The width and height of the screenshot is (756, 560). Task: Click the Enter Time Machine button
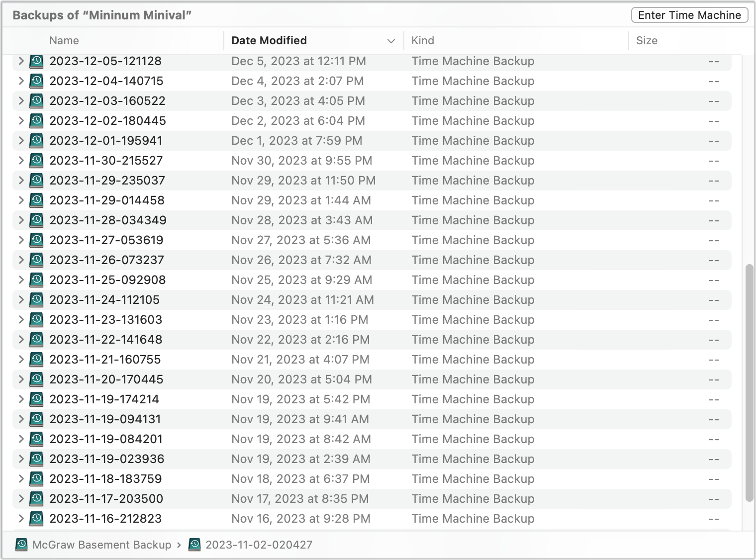click(x=689, y=15)
